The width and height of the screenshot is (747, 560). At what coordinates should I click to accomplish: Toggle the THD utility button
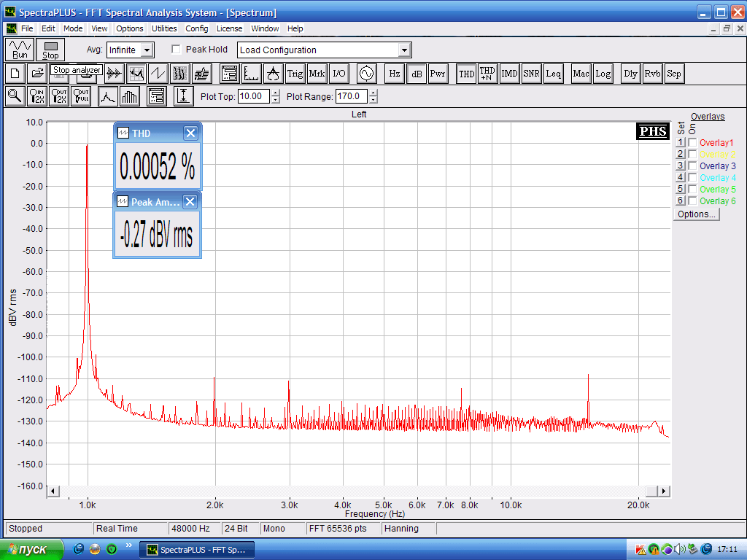pyautogui.click(x=466, y=74)
